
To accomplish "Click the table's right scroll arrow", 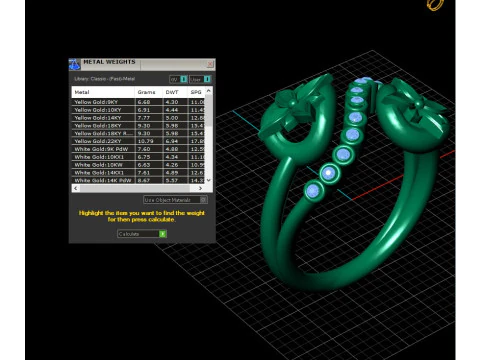I will [200, 188].
